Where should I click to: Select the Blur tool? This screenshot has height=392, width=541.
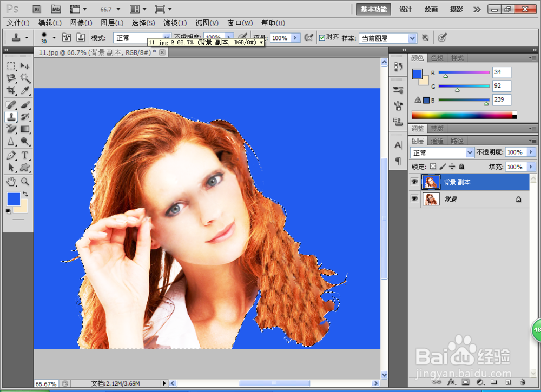(x=11, y=141)
